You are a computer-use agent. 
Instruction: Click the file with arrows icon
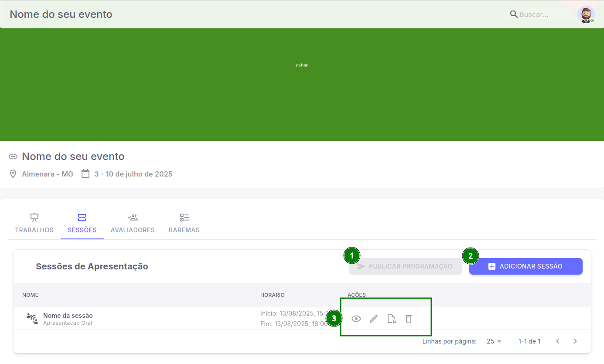[392, 319]
